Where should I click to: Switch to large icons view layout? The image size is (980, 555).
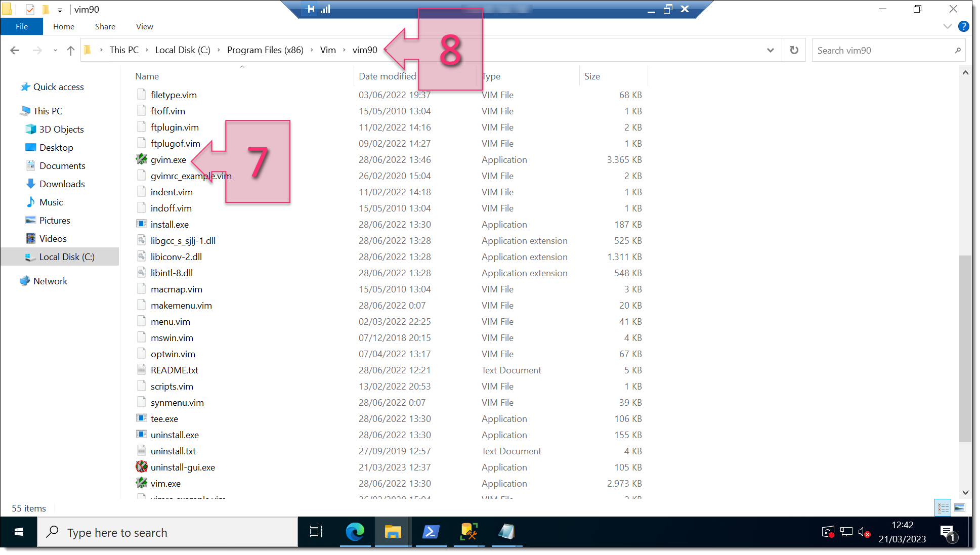[x=960, y=507]
